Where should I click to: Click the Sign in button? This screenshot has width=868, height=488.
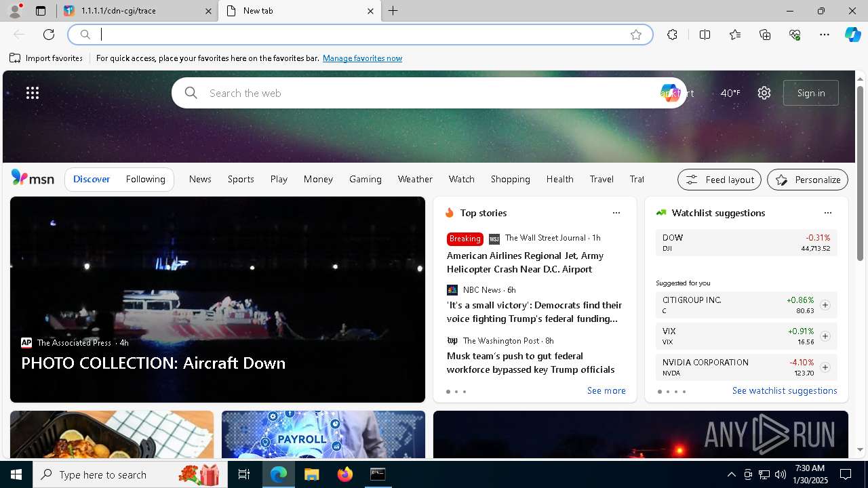811,93
